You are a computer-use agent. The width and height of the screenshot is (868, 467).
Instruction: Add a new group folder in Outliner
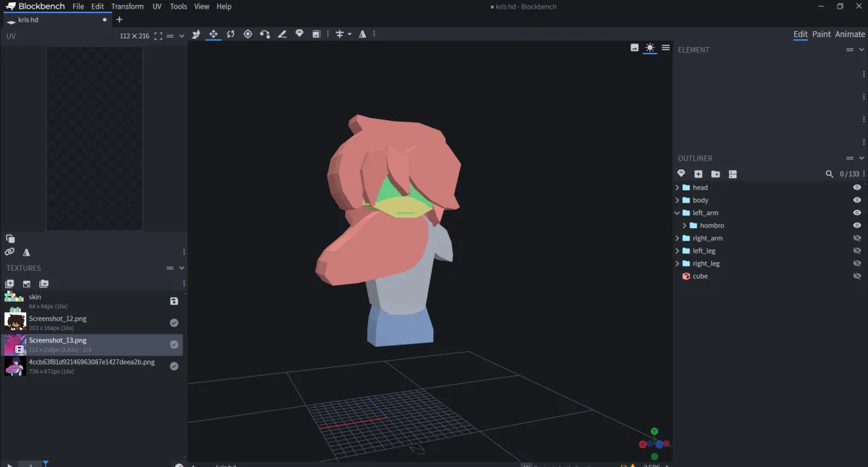[715, 174]
